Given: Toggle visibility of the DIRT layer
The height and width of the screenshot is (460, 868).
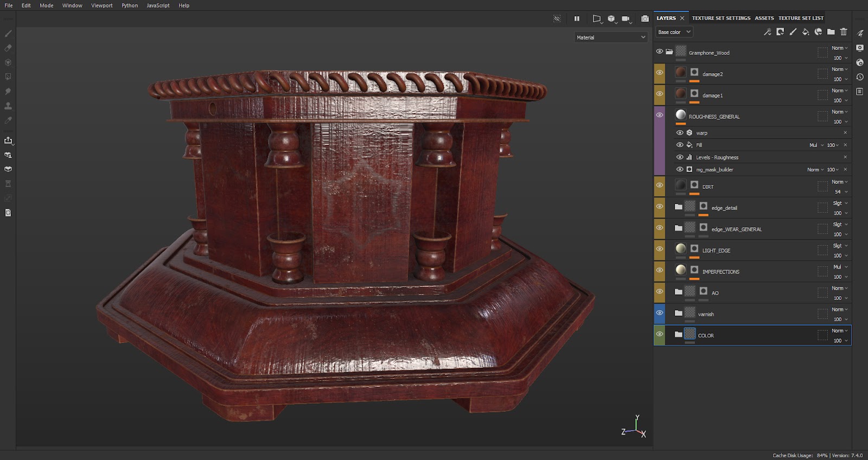Looking at the screenshot, I should [x=660, y=186].
